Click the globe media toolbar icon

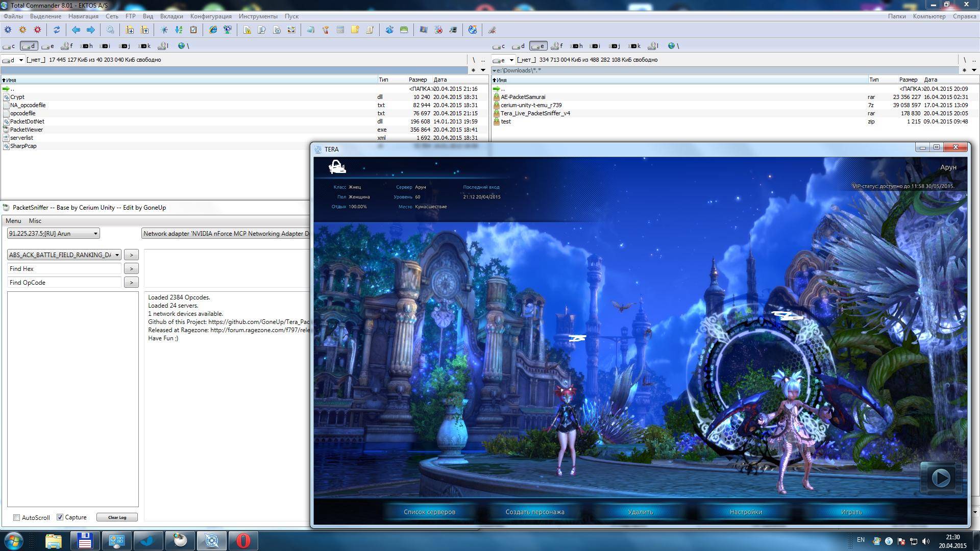pyautogui.click(x=473, y=30)
